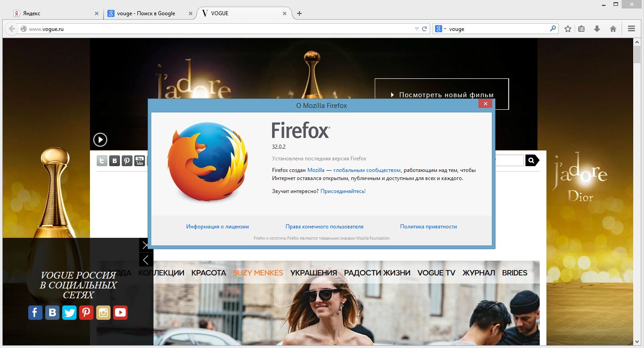Screen dimensions: 644x348
Task: Open the address bar history dropdown
Action: (417, 29)
